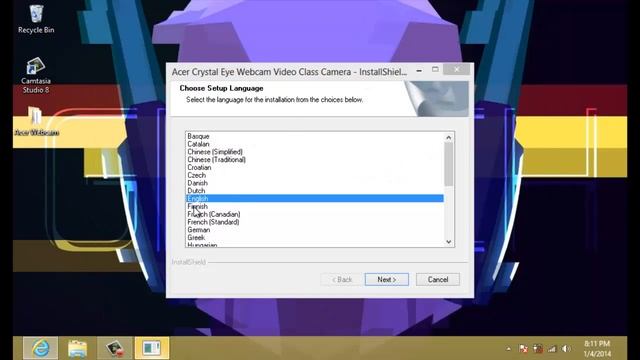The image size is (640, 360).
Task: Select Greek in the language list
Action: click(315, 238)
